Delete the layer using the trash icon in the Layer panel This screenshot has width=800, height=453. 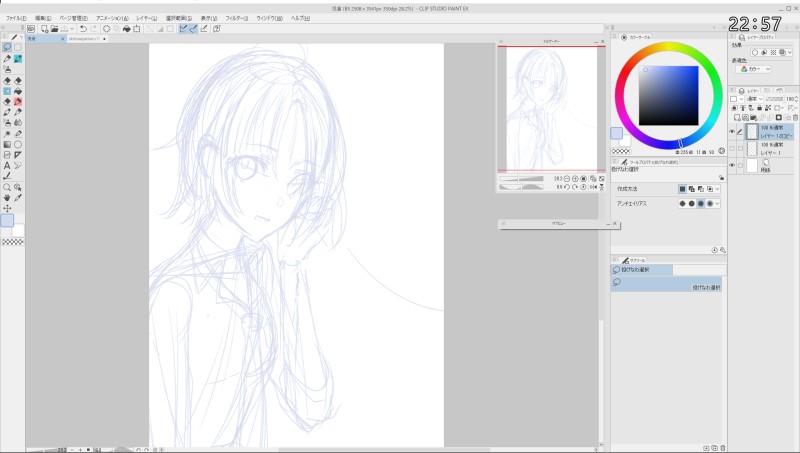(x=795, y=117)
